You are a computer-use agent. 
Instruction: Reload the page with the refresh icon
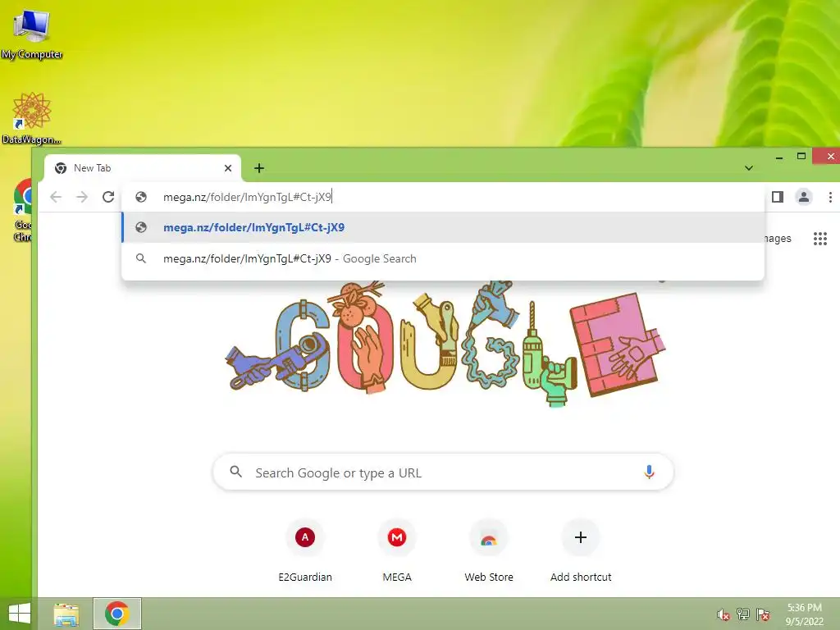108,197
